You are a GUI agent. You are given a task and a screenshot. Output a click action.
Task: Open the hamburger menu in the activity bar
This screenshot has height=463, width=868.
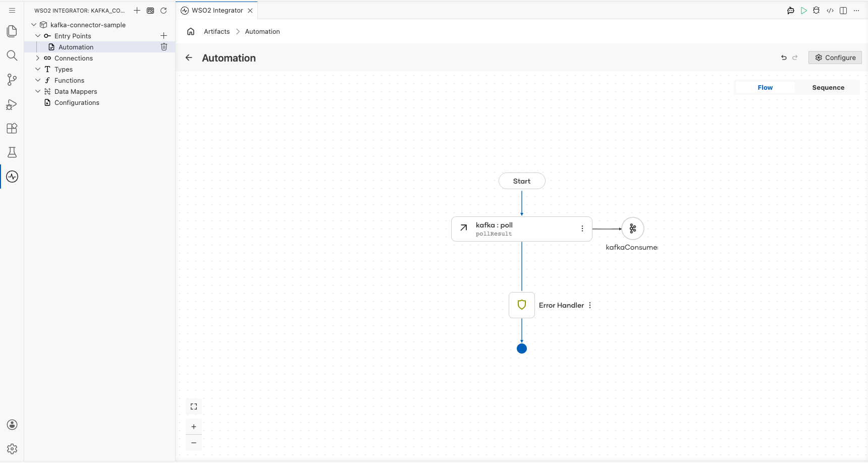point(12,10)
